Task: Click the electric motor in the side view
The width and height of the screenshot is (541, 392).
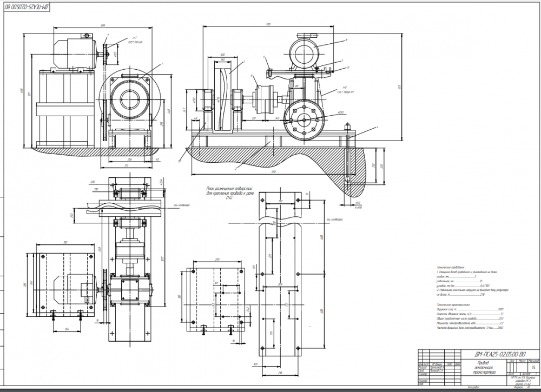Action: (x=75, y=52)
